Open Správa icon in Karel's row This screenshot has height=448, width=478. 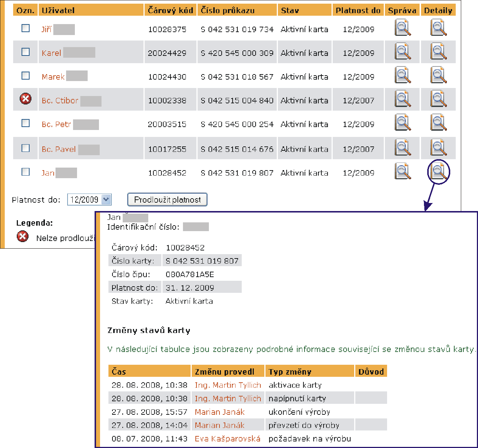tap(403, 51)
